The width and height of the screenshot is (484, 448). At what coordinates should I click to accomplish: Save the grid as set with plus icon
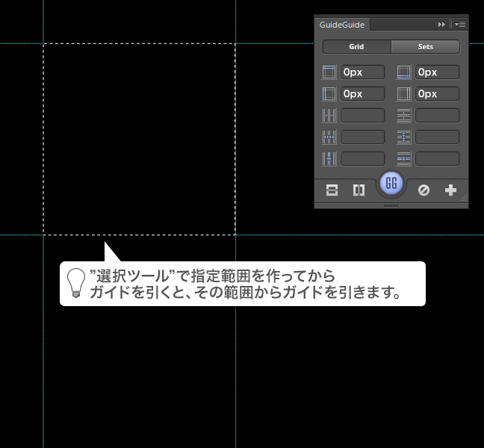[450, 190]
